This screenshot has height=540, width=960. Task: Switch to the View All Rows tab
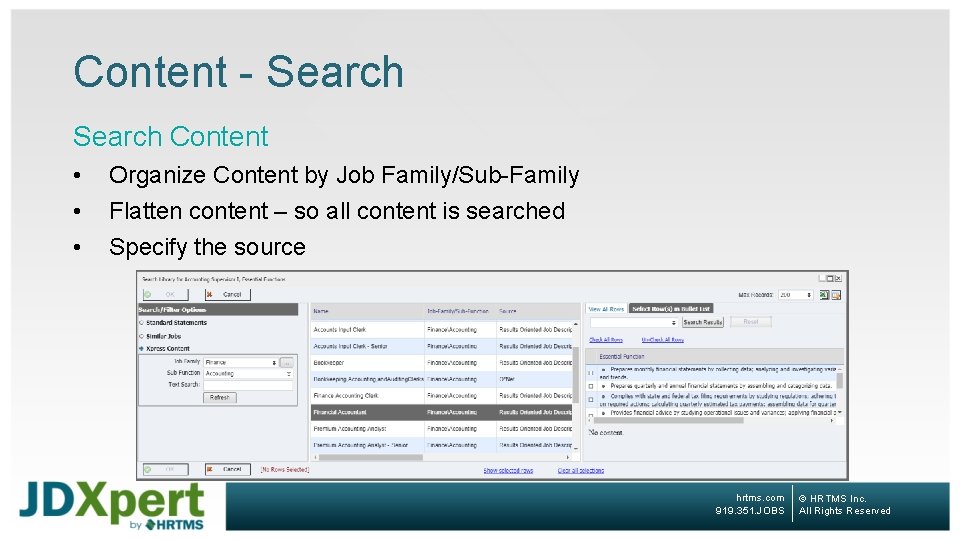coord(606,309)
